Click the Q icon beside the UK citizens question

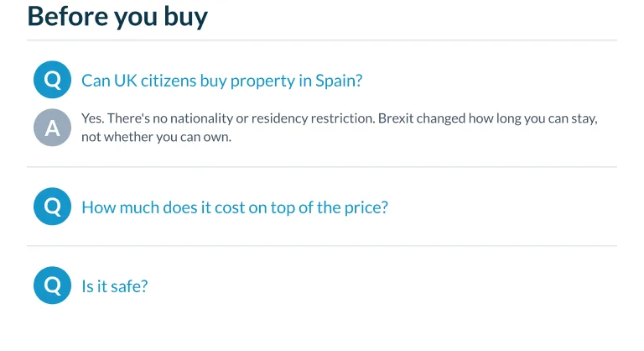point(52,80)
